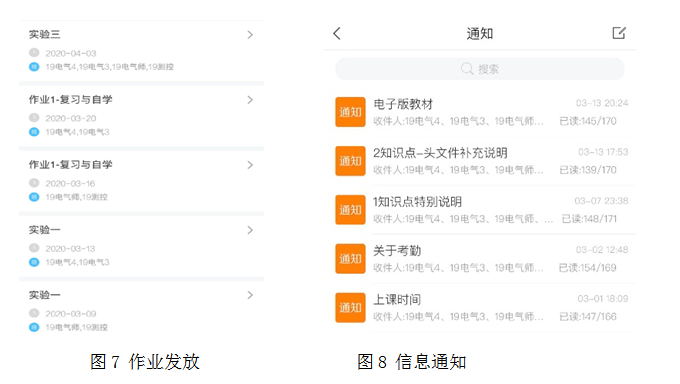View read count 已读:139/170
The image size is (680, 384).
coord(588,170)
